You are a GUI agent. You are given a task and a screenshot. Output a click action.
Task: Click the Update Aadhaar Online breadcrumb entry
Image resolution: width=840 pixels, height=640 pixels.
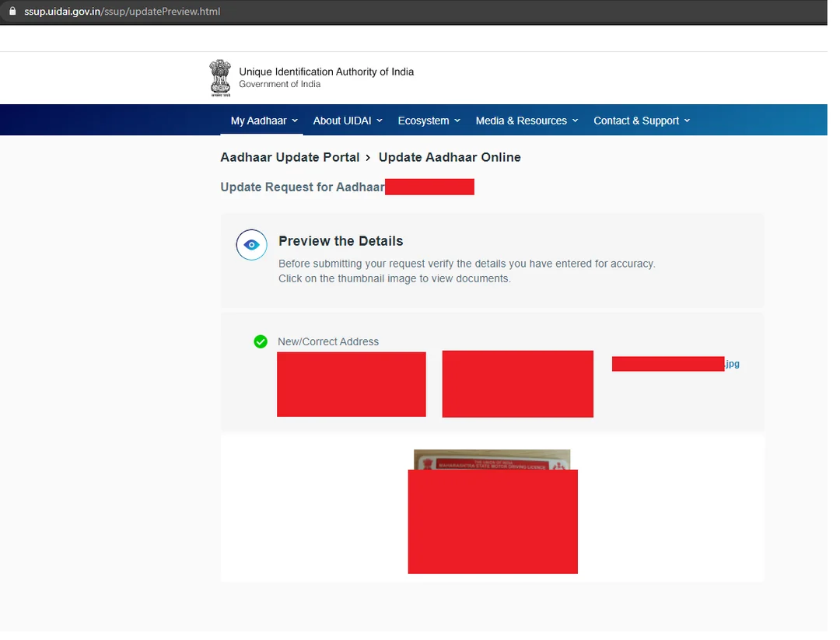pyautogui.click(x=450, y=157)
